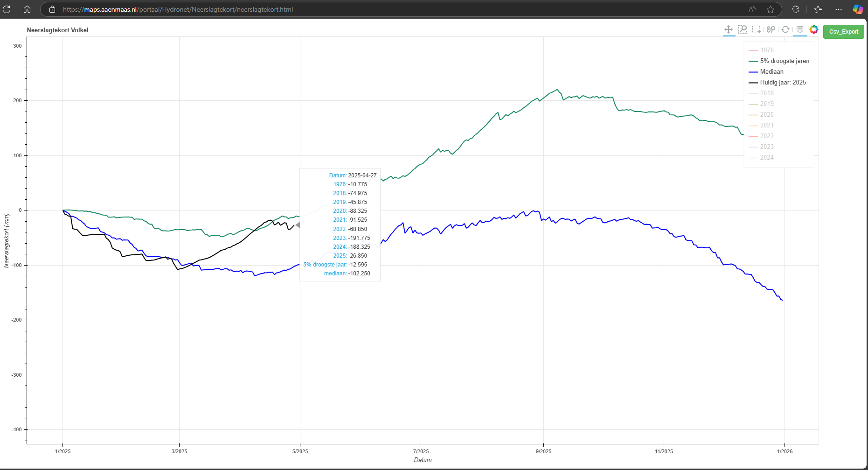Activate the Box Zoom tool
The height and width of the screenshot is (470, 868).
pyautogui.click(x=743, y=29)
